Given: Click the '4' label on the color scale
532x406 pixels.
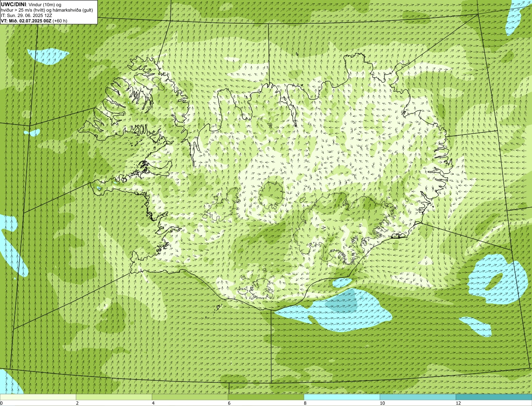Looking at the screenshot, I should [153, 403].
